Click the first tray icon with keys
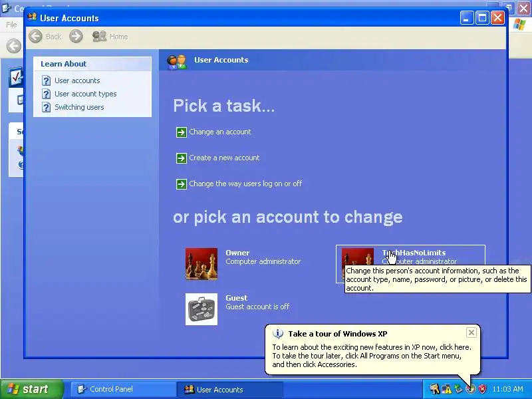This screenshot has height=399, width=532. point(435,389)
